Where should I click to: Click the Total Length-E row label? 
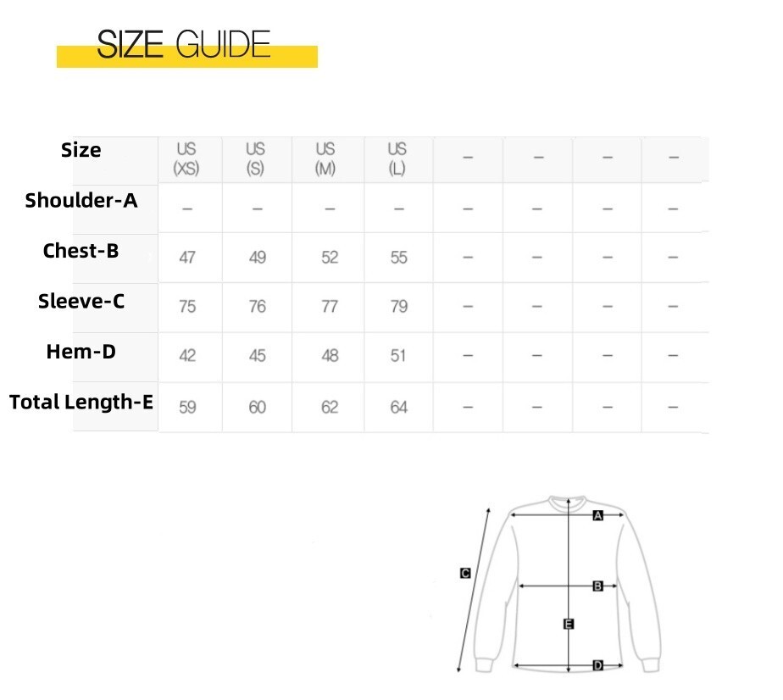coord(81,402)
